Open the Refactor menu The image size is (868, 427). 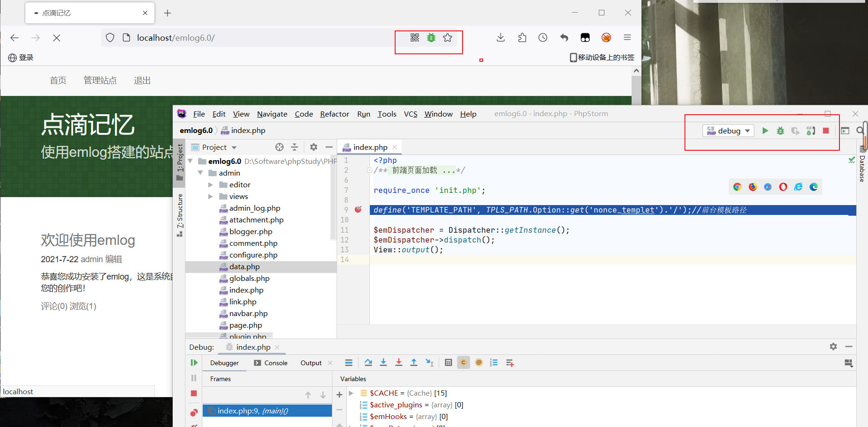335,114
